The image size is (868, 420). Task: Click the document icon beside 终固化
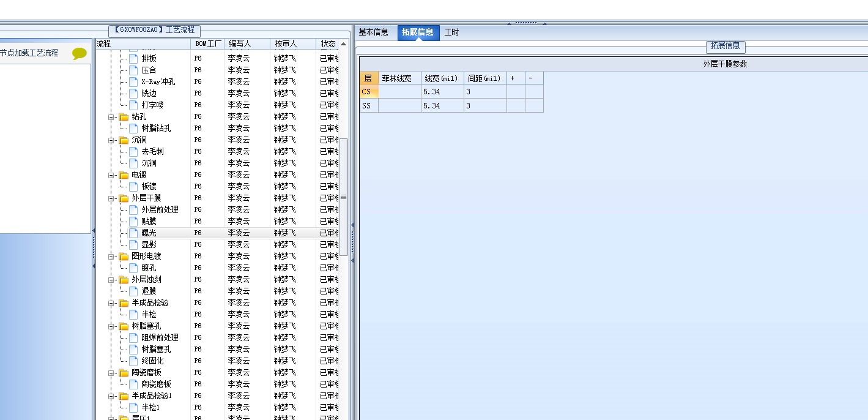[133, 361]
